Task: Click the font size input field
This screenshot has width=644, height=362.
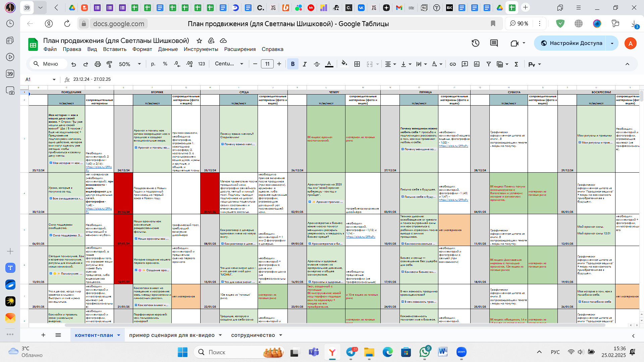Action: point(267,64)
